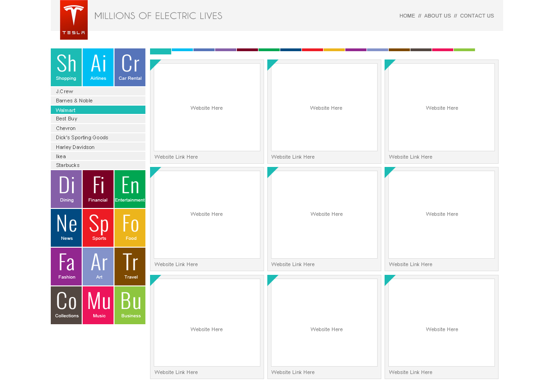Open the Airlines (Ai) category tile
Screen dimensions: 554x392
(98, 67)
